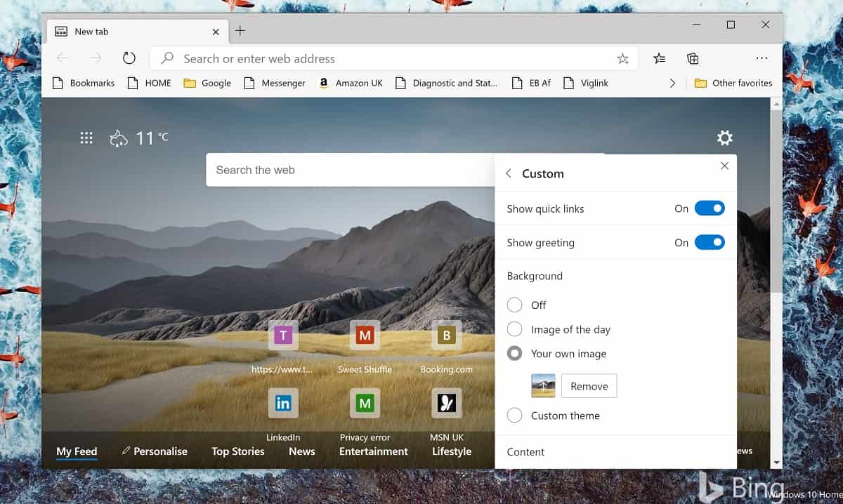The image size is (843, 504).
Task: Click the weather icon showing 11 °C
Action: coord(119,138)
